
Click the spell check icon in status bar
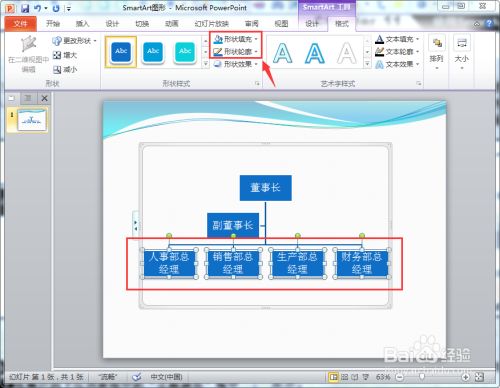tap(137, 377)
